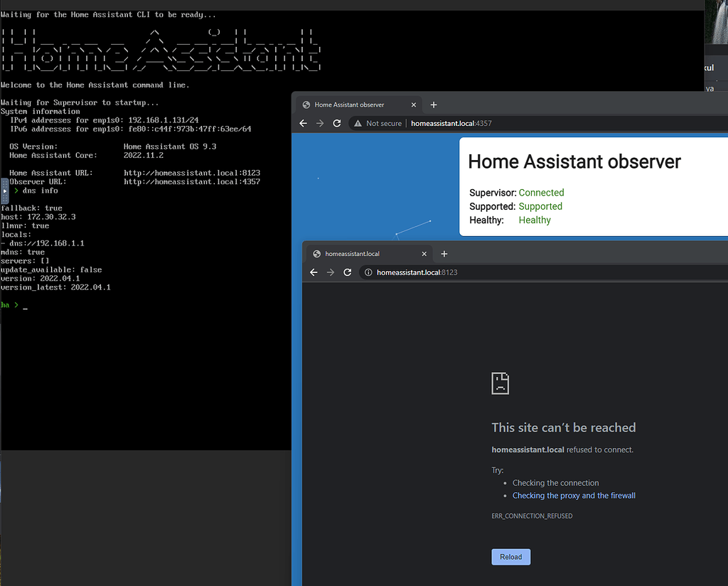Screen dimensions: 728x586
Task: Click the forward arrow in the homeassistant.local:8123 window
Action: click(331, 272)
